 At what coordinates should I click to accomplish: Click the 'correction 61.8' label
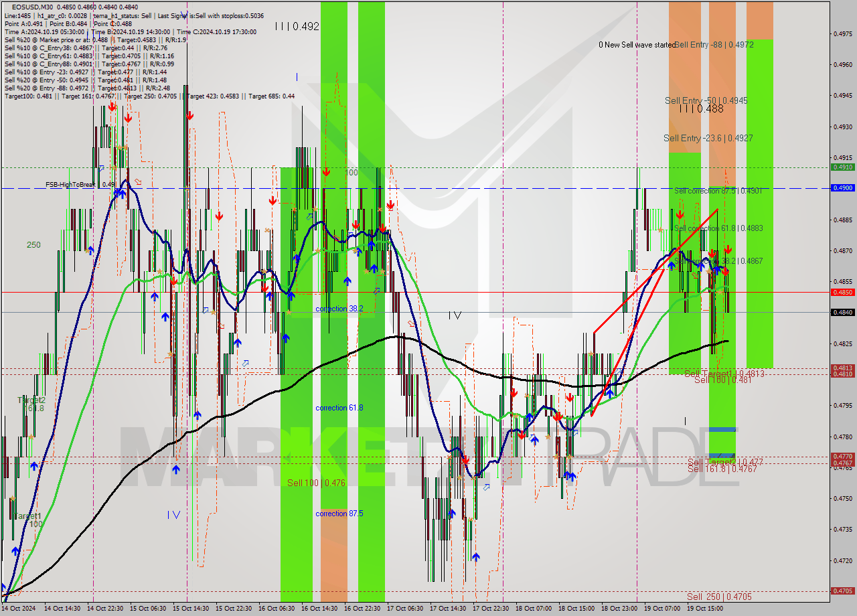339,407
